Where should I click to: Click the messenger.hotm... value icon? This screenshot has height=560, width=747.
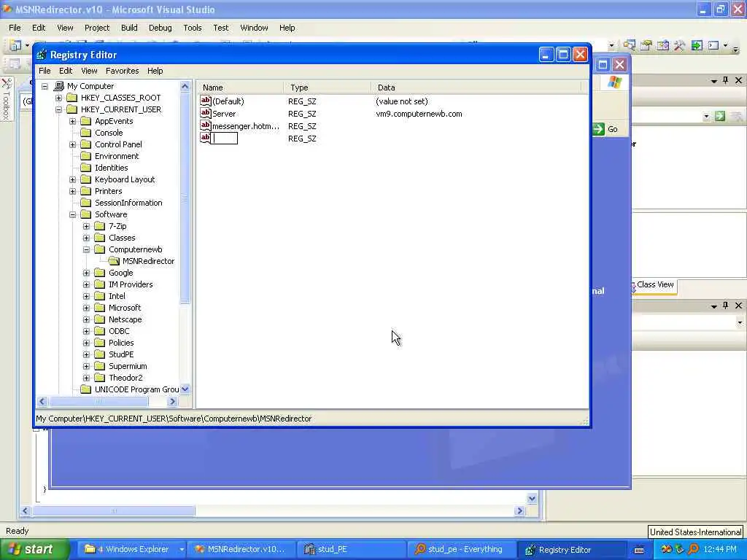click(205, 125)
